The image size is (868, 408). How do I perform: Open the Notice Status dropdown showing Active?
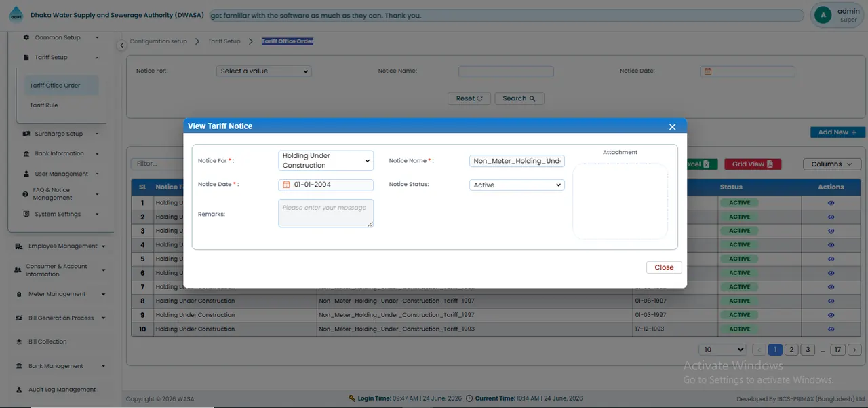point(517,185)
